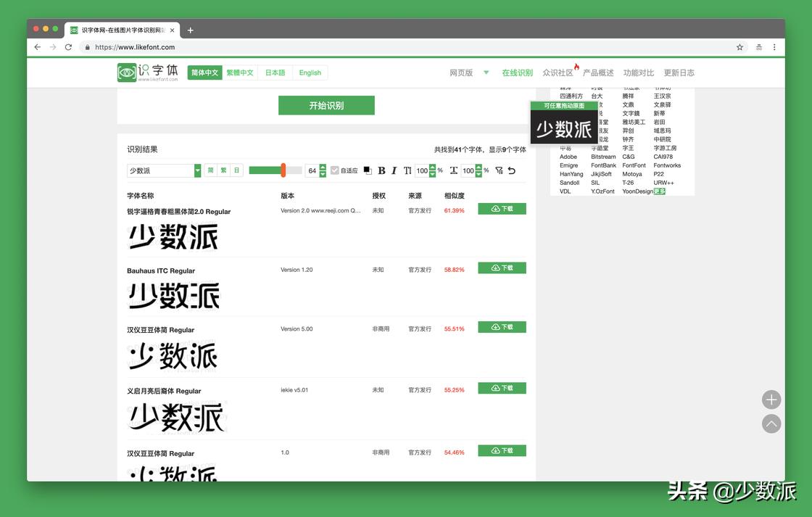The width and height of the screenshot is (812, 517).
Task: Toggle bold formatting for preview text
Action: 381,170
